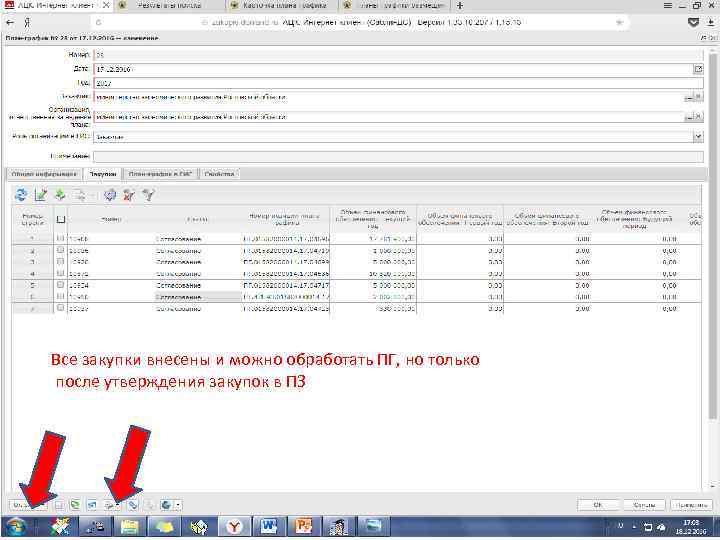Click into the 'Год' field showing 2017
Screen dimensions: 720x540
(398, 84)
